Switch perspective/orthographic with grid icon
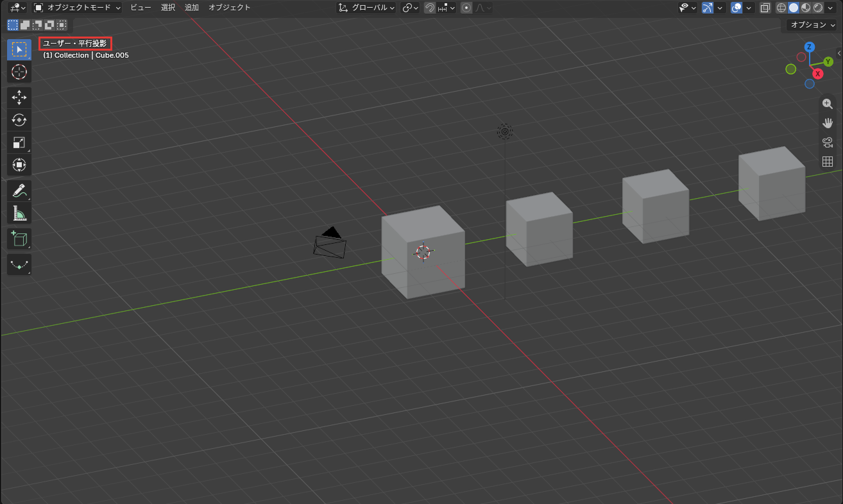 pyautogui.click(x=828, y=162)
